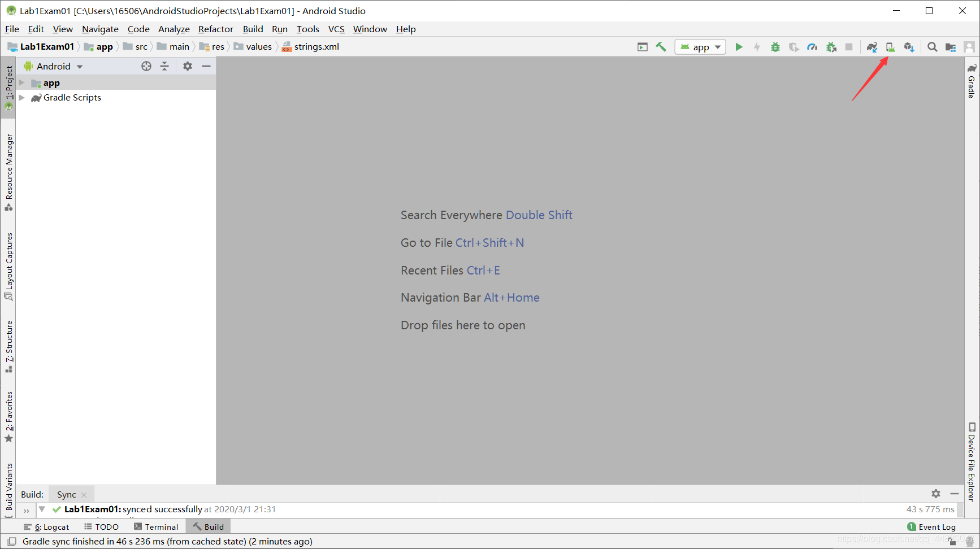Open AVD Manager from the toolbar
Viewport: 980px width, 549px height.
pos(890,47)
